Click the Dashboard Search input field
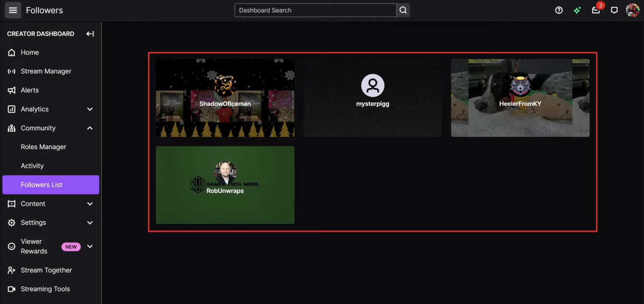Image resolution: width=644 pixels, height=304 pixels. [x=315, y=10]
